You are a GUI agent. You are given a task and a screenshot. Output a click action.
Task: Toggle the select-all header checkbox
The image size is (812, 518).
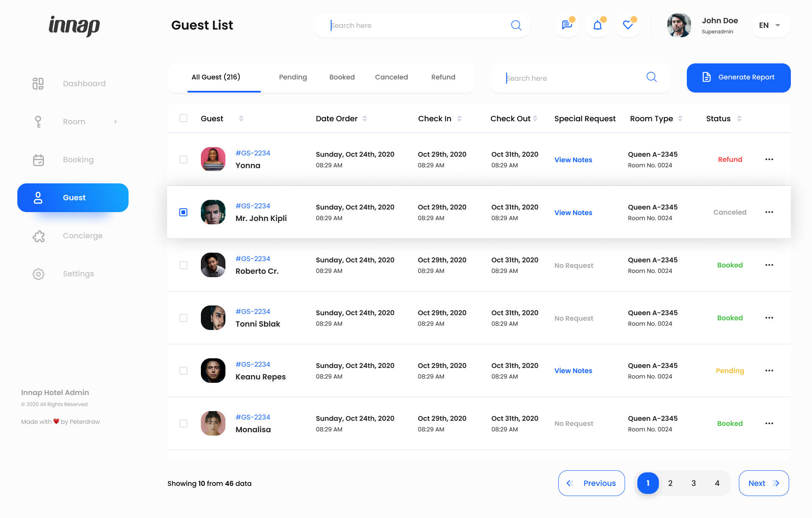[x=183, y=118]
